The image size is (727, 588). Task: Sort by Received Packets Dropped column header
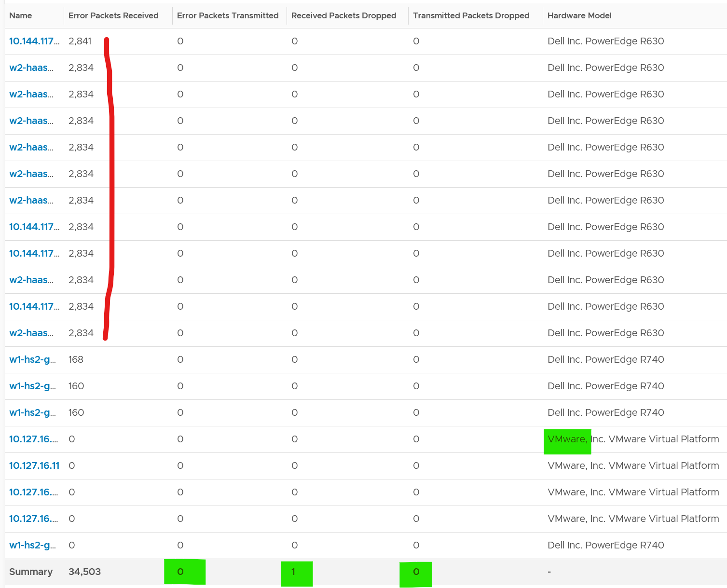click(x=344, y=15)
